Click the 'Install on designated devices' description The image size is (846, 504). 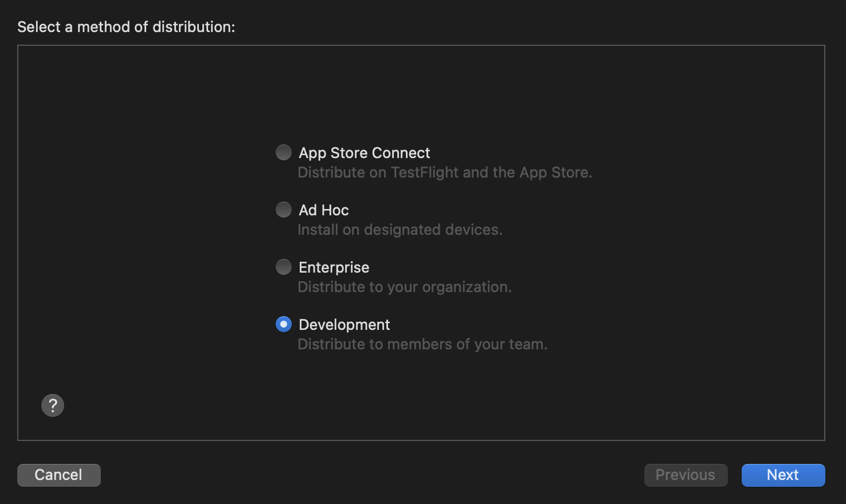[x=400, y=229]
